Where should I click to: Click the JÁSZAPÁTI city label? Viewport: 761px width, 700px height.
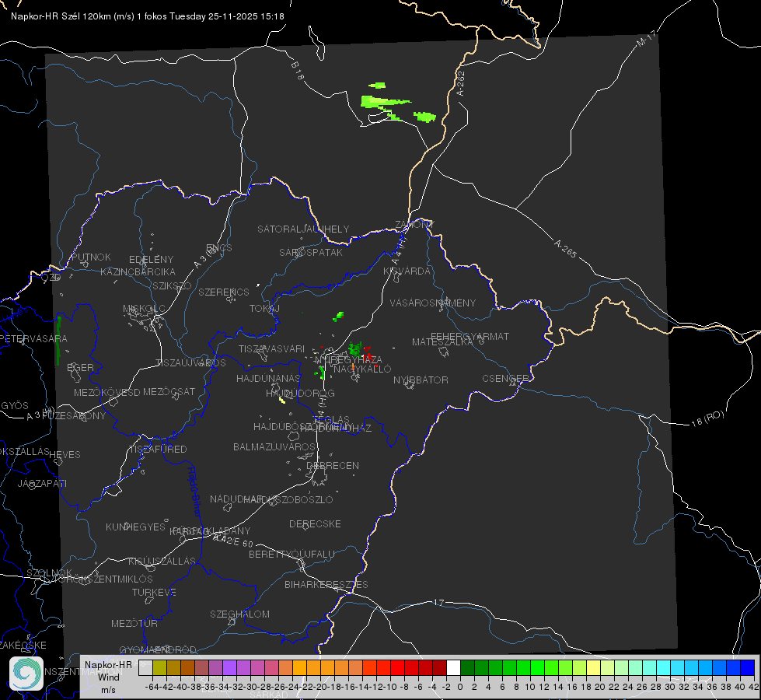click(42, 483)
